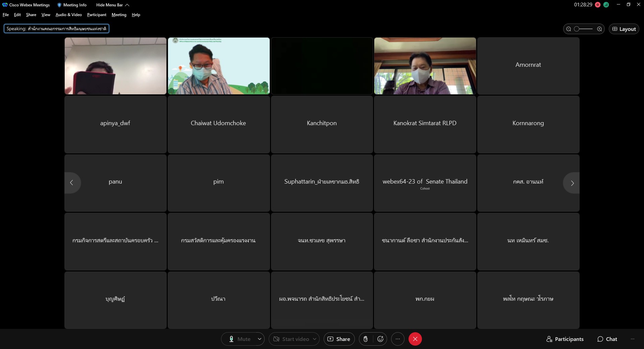The image size is (644, 349).
Task: Select the panu participant tile
Action: coord(115,183)
